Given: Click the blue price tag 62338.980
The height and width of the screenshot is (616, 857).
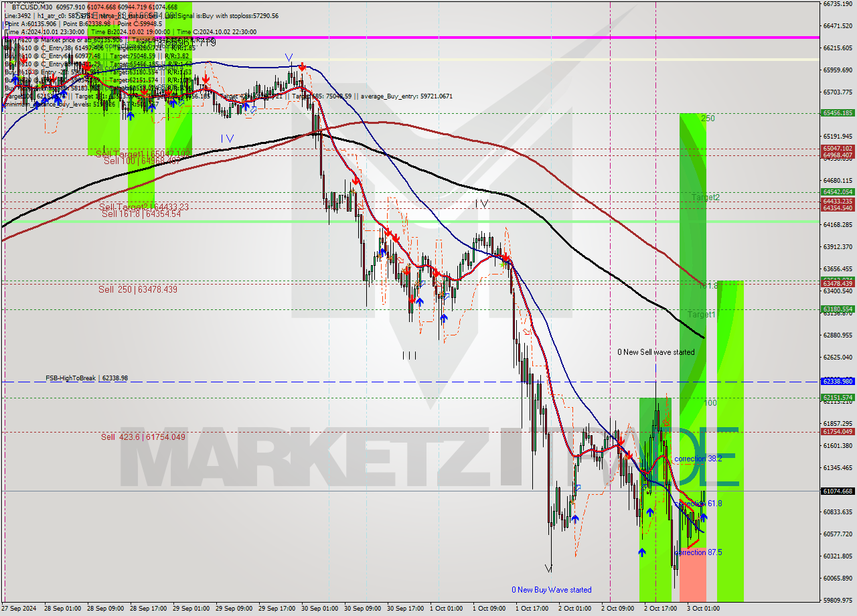Looking at the screenshot, I should pos(838,381).
